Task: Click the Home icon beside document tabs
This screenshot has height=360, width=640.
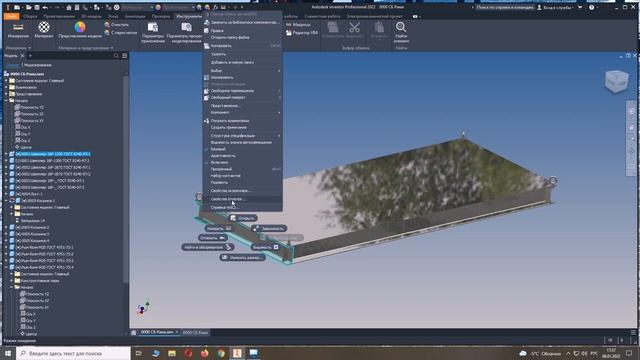Action: (133, 333)
